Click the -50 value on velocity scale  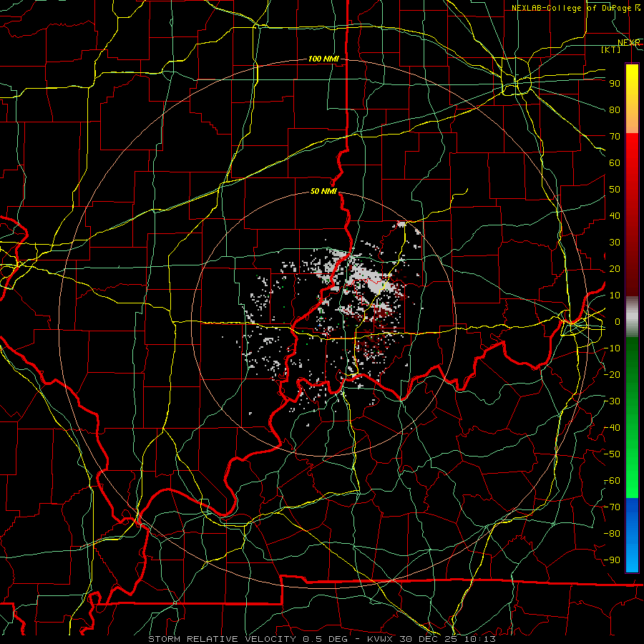coord(613,454)
